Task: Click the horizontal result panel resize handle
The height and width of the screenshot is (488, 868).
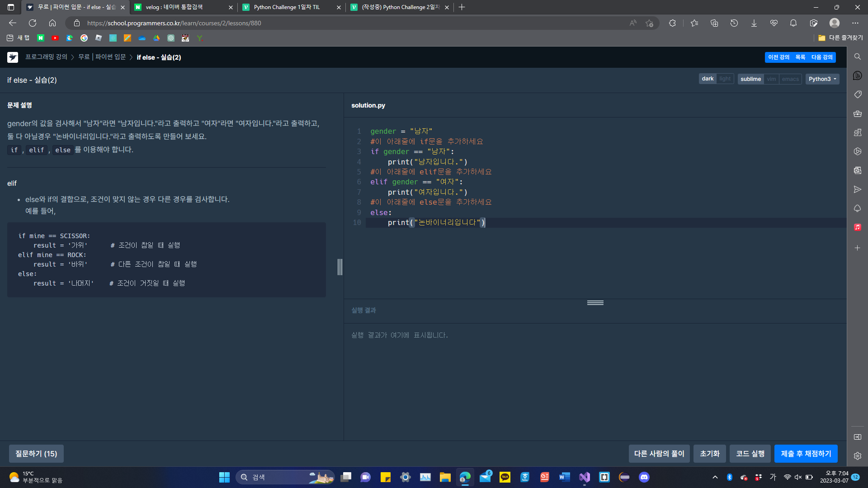Action: pos(595,303)
